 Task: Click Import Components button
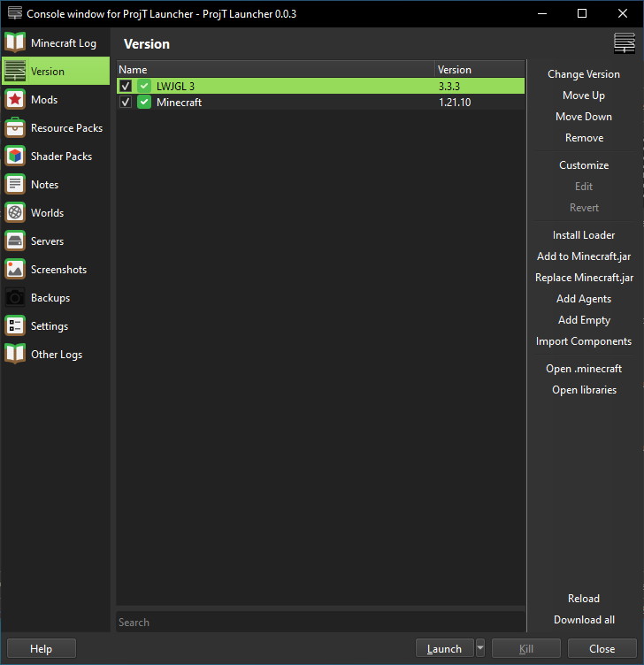click(x=584, y=341)
